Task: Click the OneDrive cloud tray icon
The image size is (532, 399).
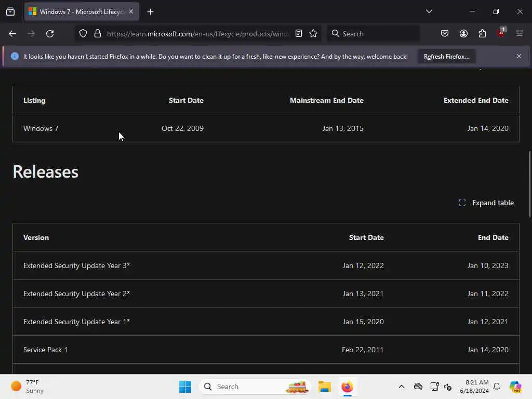Action: (x=418, y=387)
